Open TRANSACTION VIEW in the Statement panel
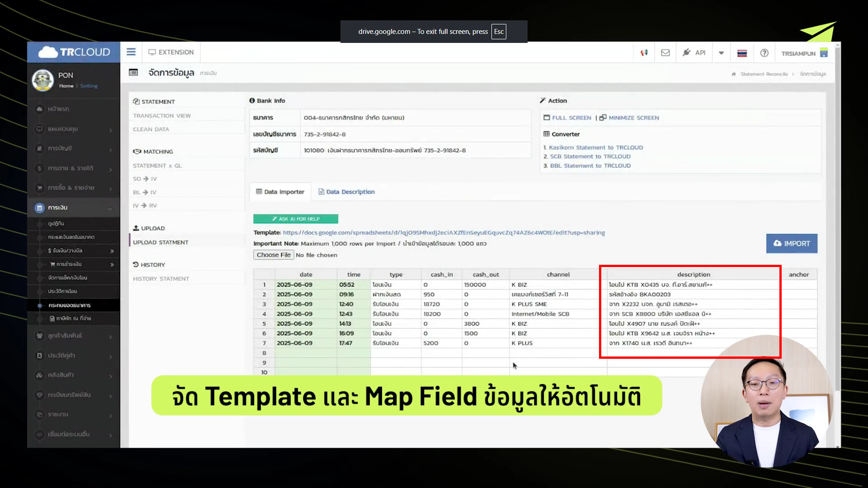 pyautogui.click(x=162, y=116)
